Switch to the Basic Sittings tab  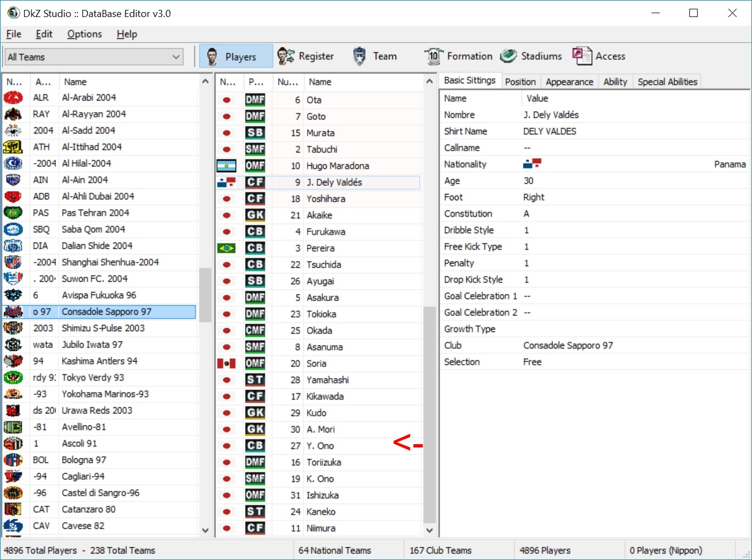click(x=470, y=81)
